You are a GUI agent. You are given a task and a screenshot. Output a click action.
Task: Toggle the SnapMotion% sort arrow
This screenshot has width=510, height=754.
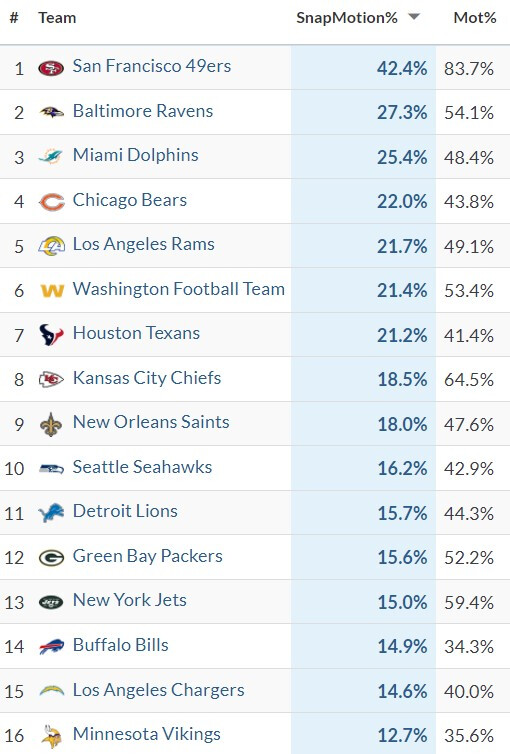(414, 17)
